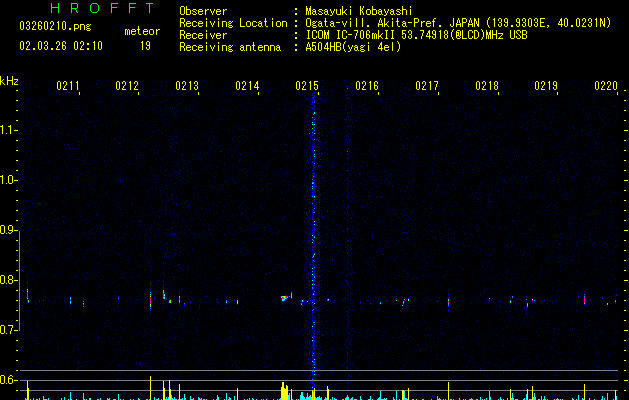The height and width of the screenshot is (400, 629).
Task: Click the Observer label
Action: pos(203,11)
